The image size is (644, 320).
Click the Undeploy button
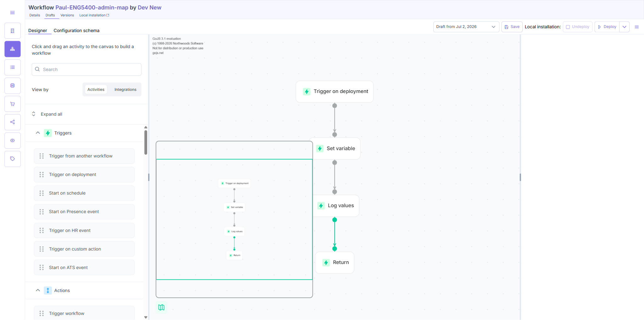578,27
